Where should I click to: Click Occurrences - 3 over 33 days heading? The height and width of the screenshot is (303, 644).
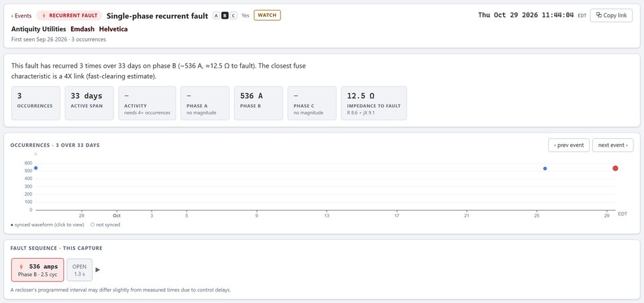[x=55, y=145]
